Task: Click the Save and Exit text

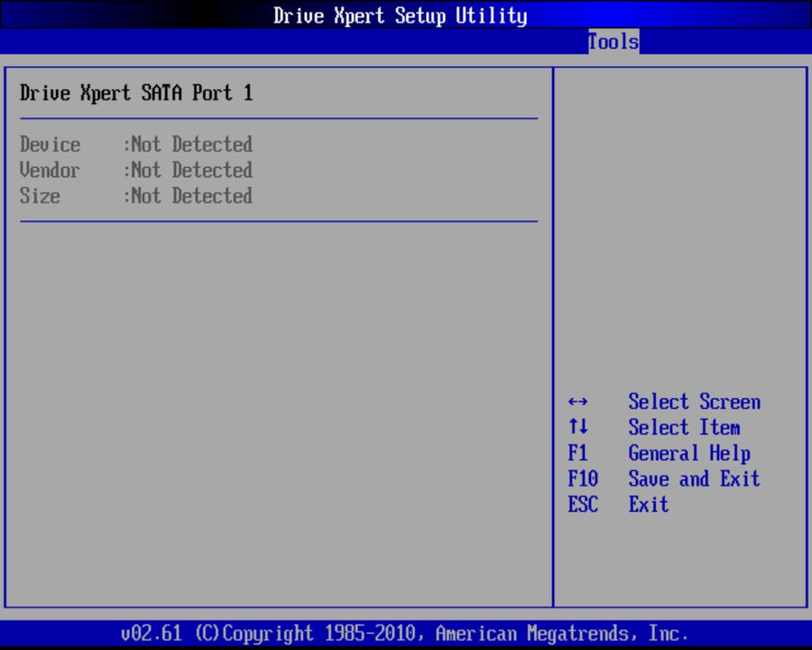Action: (695, 478)
